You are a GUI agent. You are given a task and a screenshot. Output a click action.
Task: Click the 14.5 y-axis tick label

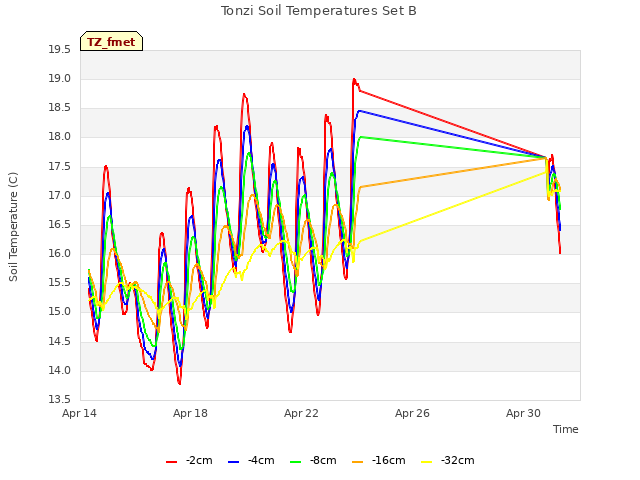click(x=60, y=341)
